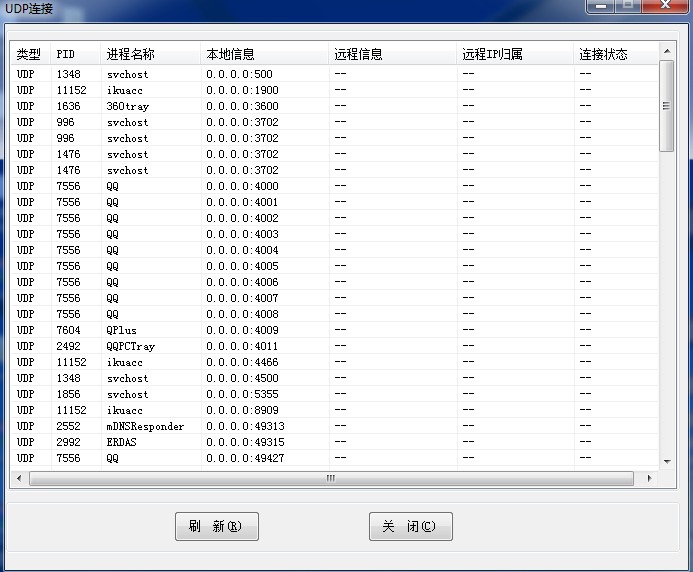Select the svchost row with port 5355
The image size is (693, 572).
(335, 394)
